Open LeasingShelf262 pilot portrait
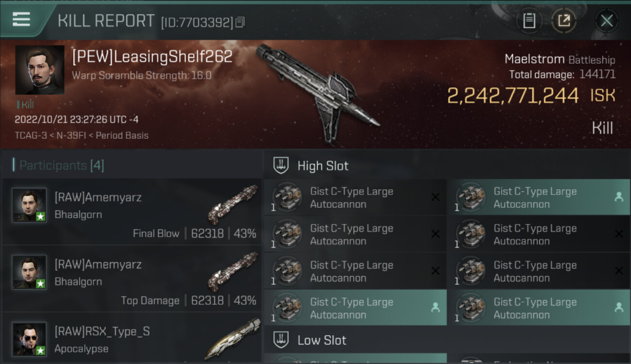This screenshot has height=364, width=631. coord(40,70)
